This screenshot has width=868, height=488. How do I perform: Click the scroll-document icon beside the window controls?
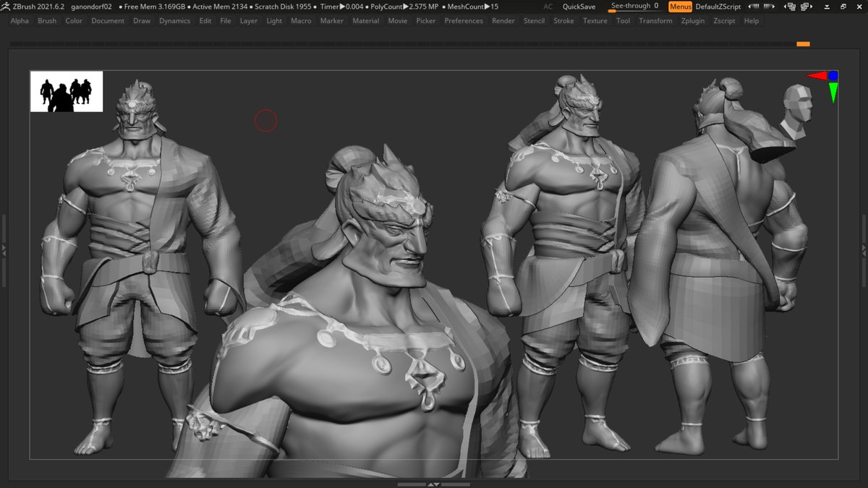click(827, 7)
